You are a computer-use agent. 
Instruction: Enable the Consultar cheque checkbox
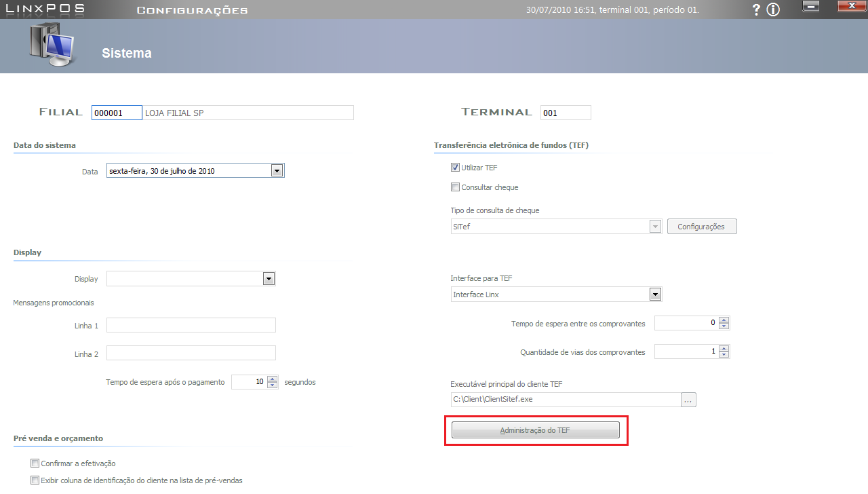pos(455,187)
